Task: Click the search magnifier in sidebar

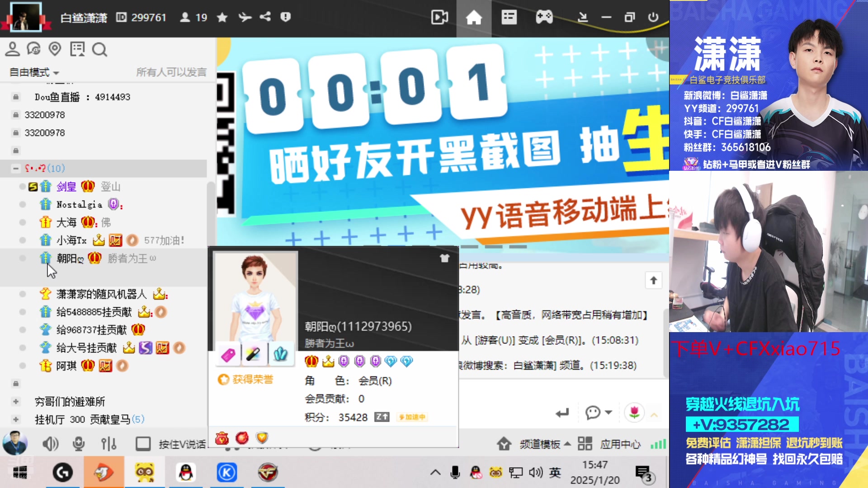Action: pos(99,49)
